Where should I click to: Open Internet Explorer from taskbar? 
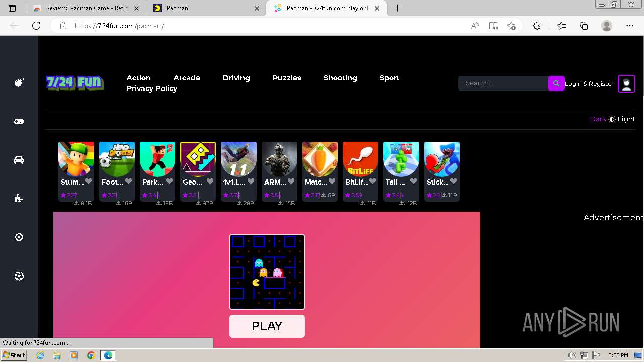(x=40, y=355)
